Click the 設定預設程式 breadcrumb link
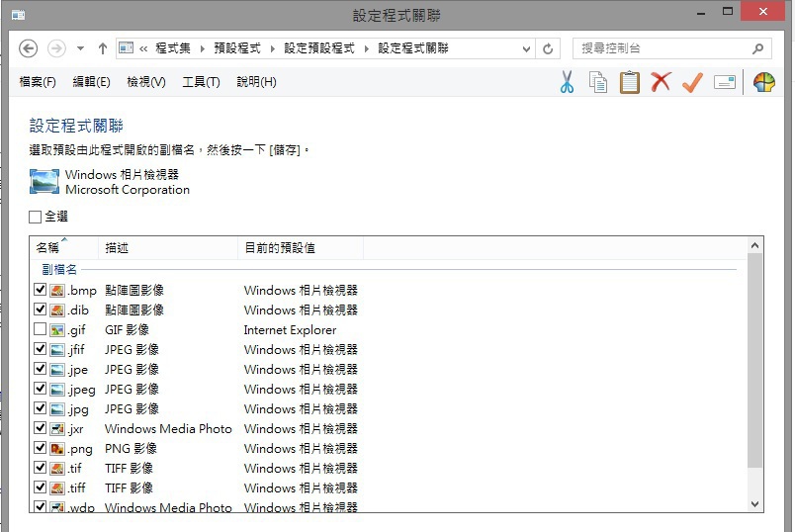 (x=319, y=48)
